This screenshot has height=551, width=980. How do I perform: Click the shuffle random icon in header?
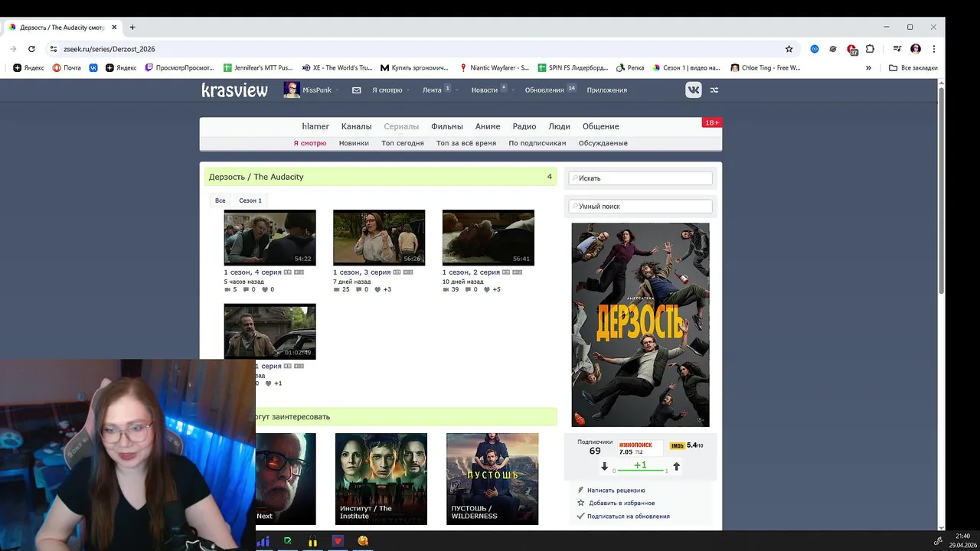point(714,90)
